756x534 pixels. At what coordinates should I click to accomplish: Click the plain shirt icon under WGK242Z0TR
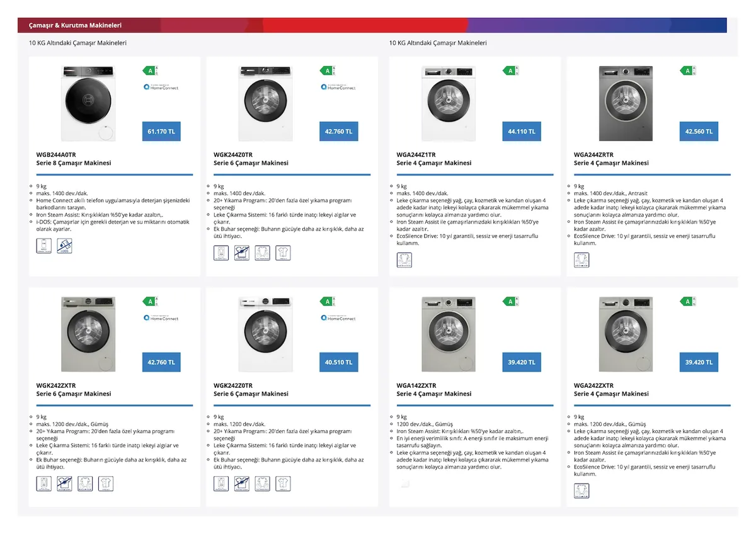point(283,484)
